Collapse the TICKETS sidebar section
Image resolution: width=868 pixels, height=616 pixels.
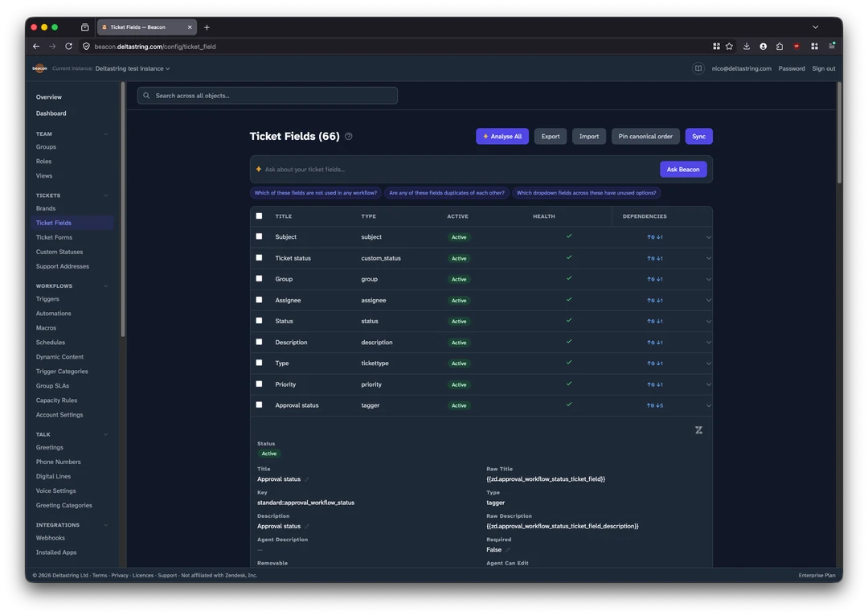(x=106, y=195)
